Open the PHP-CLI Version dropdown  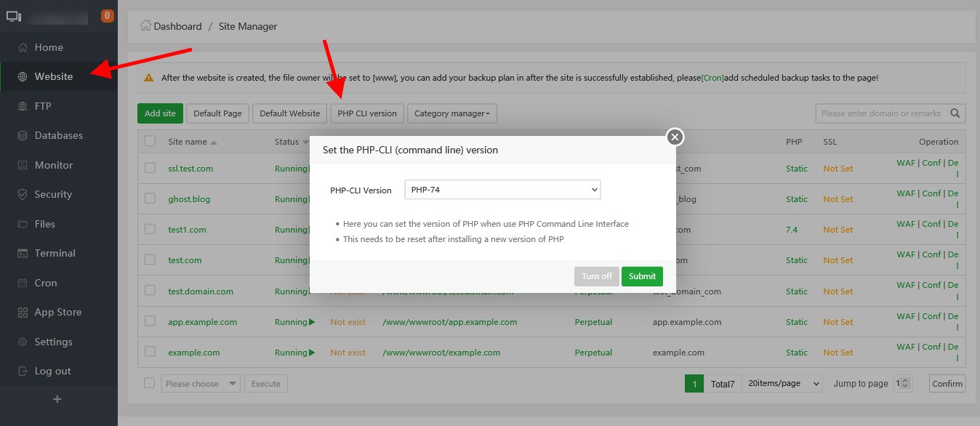[x=502, y=189]
